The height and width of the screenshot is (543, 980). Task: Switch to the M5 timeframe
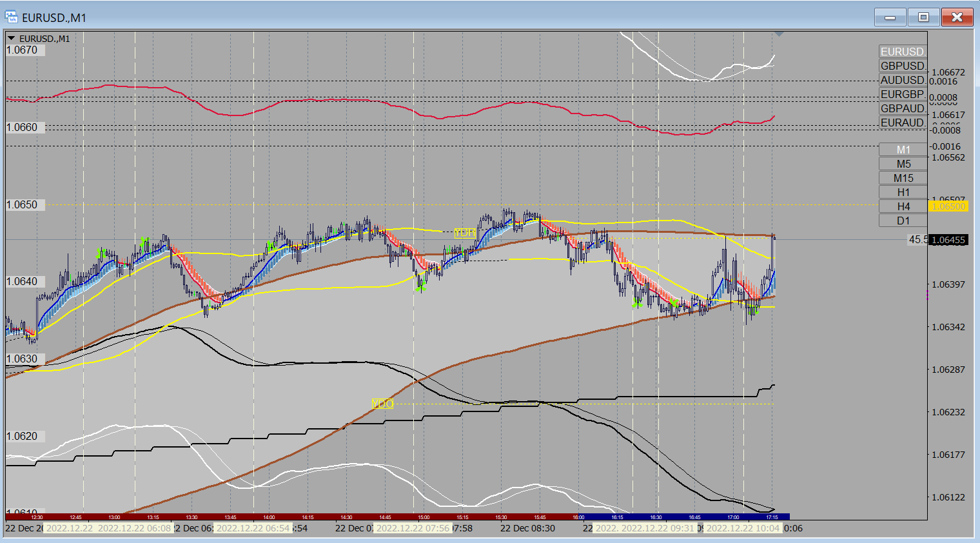tap(903, 164)
